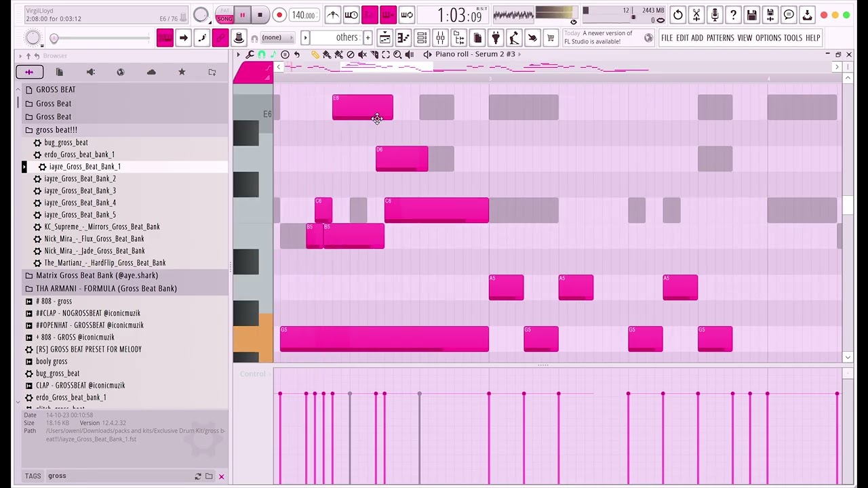868x488 pixels.
Task: Select the Draw pencil tool in piano roll
Action: coord(315,54)
